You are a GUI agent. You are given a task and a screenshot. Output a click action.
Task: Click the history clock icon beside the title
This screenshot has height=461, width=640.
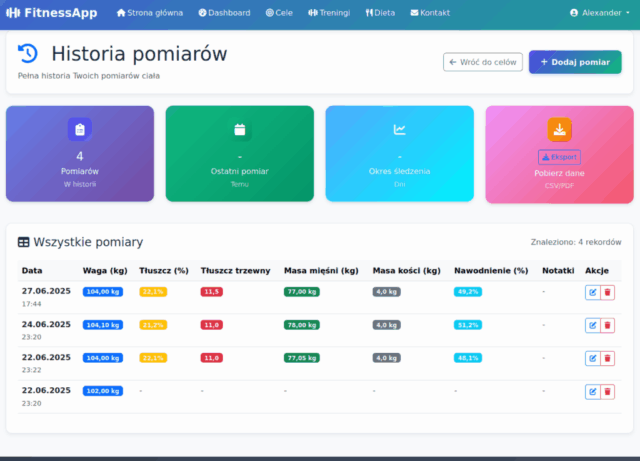[28, 53]
